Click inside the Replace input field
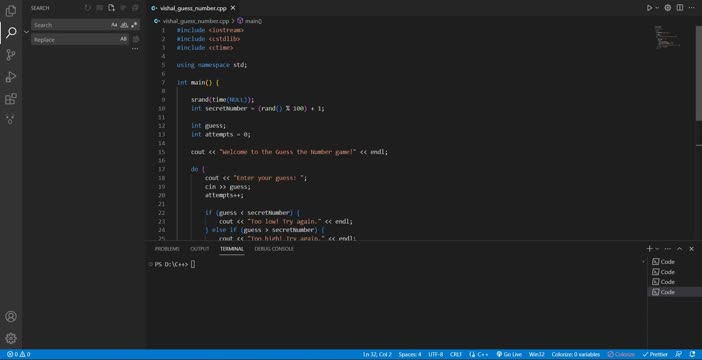Screen dimensions: 702x360 tap(75, 39)
